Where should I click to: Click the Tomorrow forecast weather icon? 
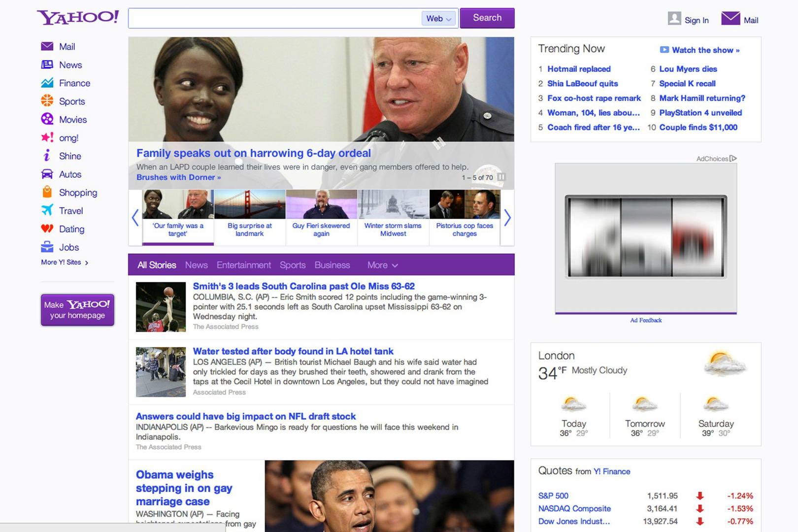(645, 404)
